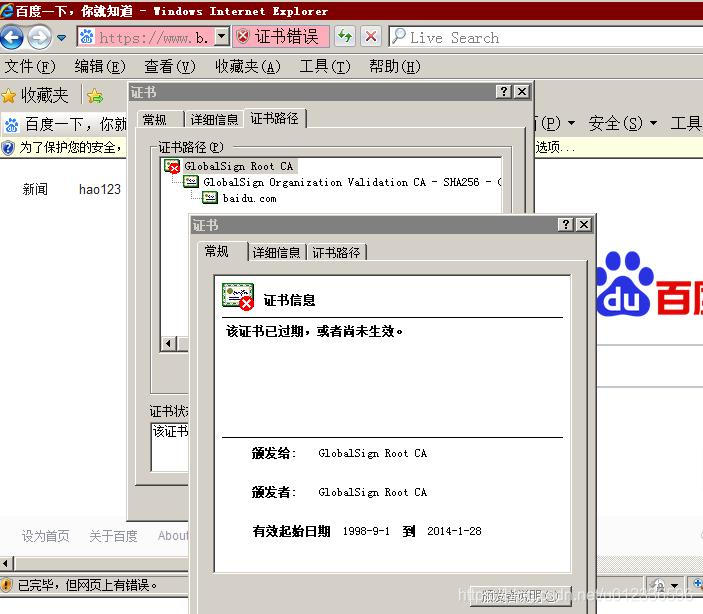Click the 颁发者说明 issuer statement button
Image resolution: width=703 pixels, height=614 pixels.
click(521, 596)
